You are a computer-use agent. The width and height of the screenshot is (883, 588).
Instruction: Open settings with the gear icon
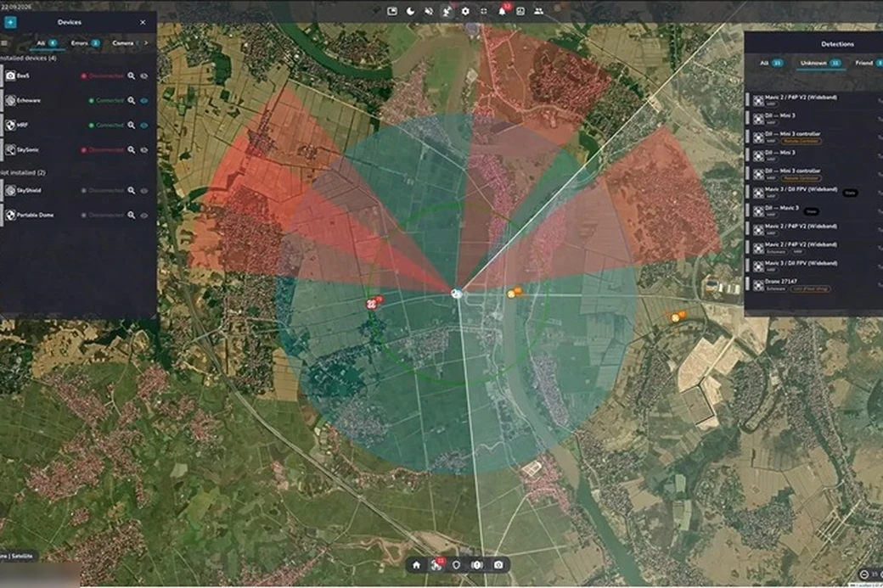coord(465,11)
